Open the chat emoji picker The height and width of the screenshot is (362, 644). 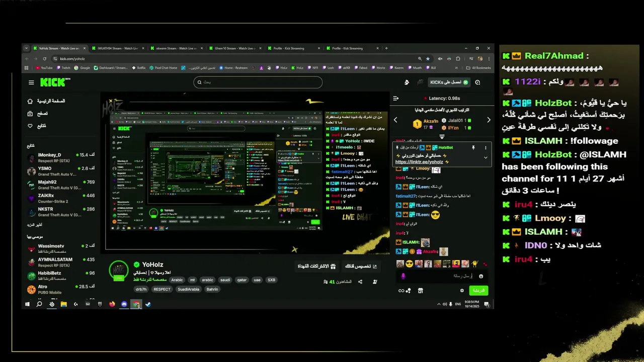481,276
